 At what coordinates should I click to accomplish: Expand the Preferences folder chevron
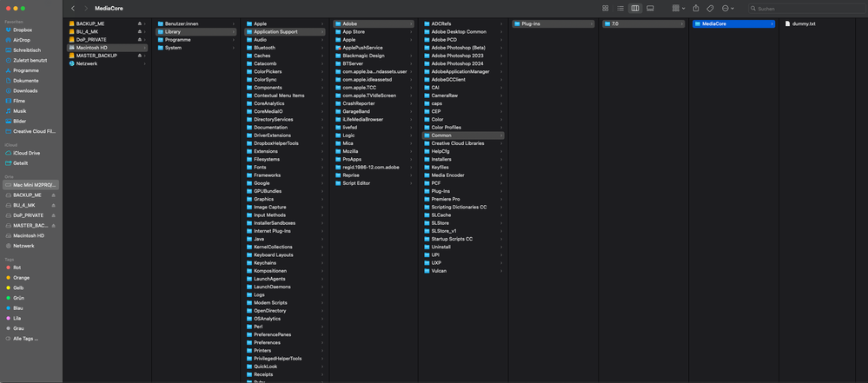point(322,342)
